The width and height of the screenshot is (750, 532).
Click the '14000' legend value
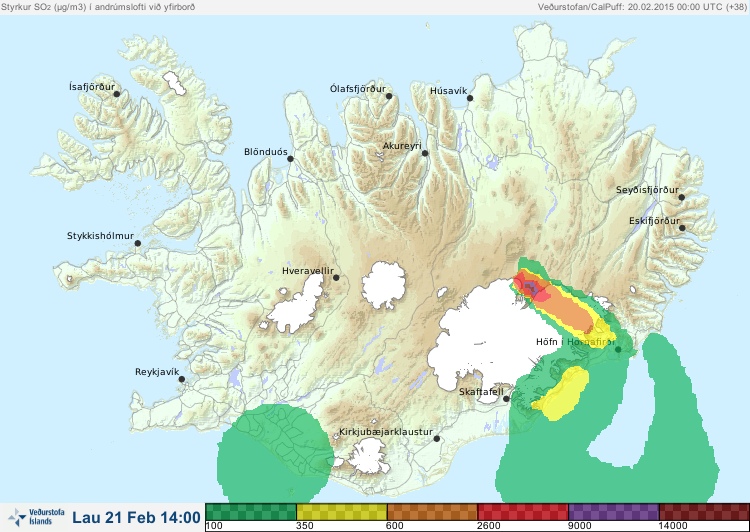[673, 526]
